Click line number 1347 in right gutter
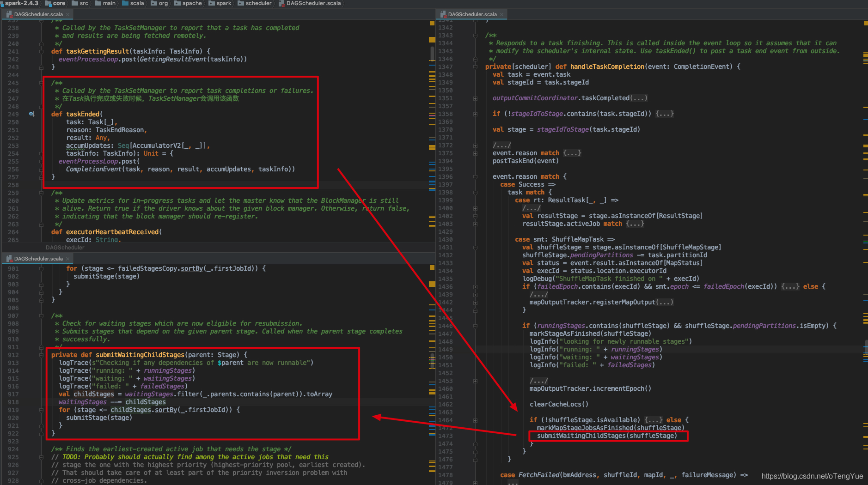 pos(445,67)
